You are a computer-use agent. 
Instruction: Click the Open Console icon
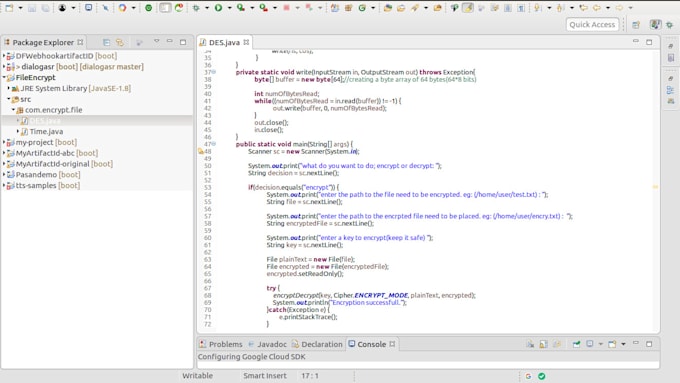pyautogui.click(x=612, y=344)
